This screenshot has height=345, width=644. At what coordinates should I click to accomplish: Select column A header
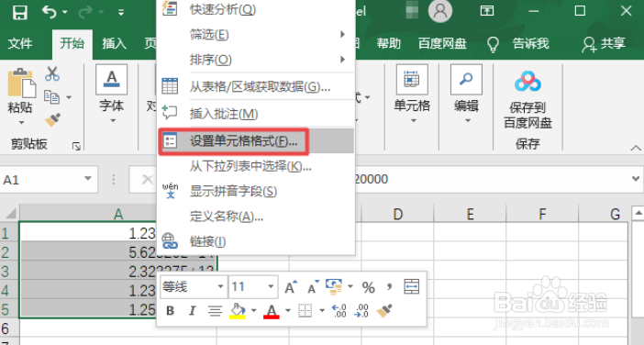click(x=118, y=214)
